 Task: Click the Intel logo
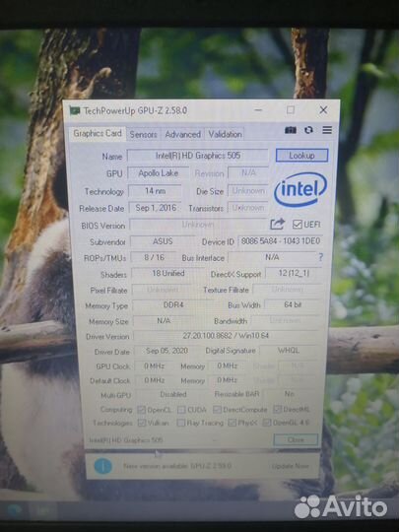click(x=300, y=189)
